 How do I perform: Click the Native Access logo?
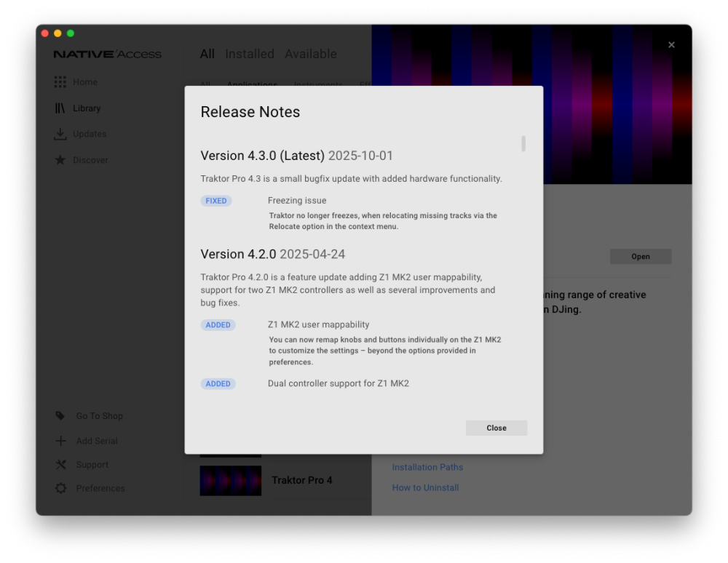[x=107, y=55]
